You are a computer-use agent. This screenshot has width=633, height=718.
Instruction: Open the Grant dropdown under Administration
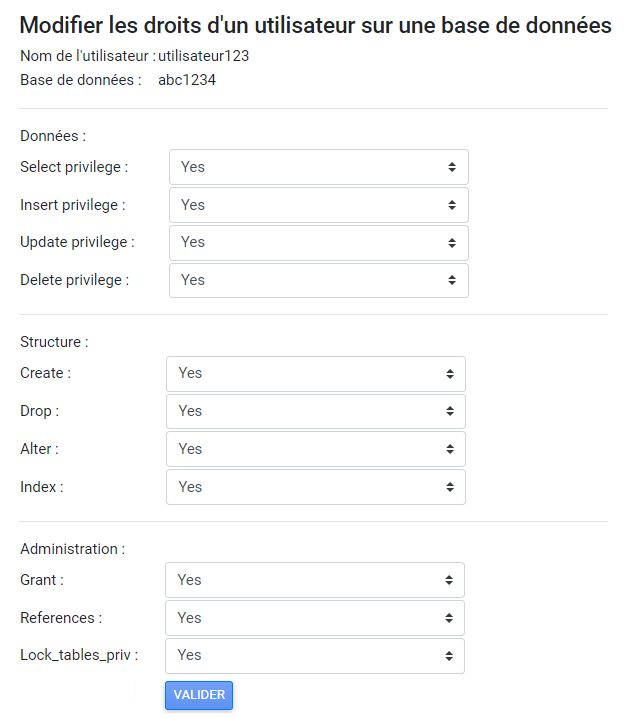[315, 580]
